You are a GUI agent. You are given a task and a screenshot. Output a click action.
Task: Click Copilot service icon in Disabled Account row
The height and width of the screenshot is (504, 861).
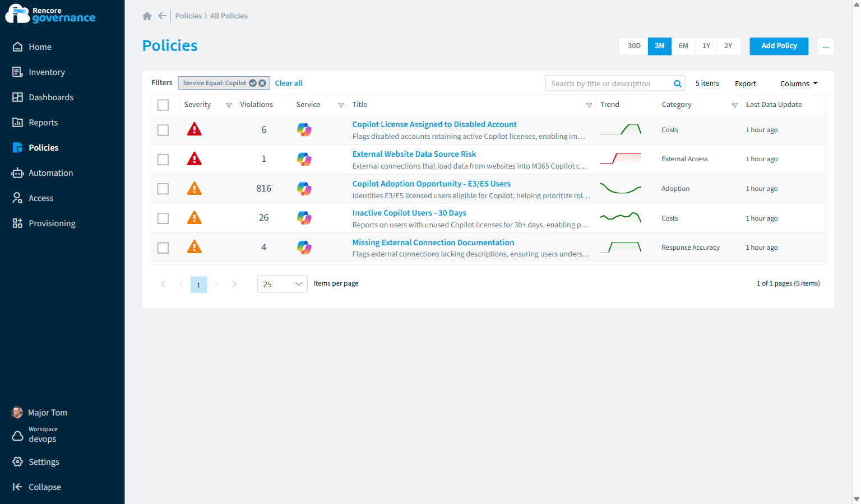pos(304,130)
